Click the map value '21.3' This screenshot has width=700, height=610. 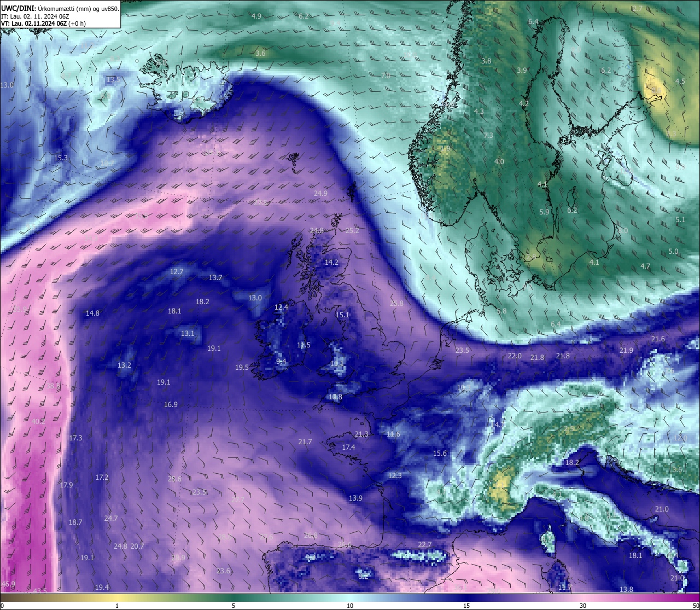[361, 434]
